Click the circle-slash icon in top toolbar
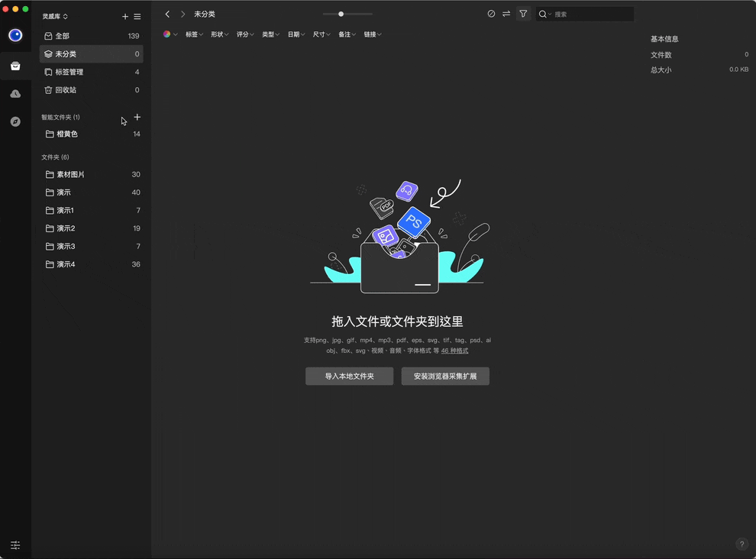756x559 pixels. [491, 14]
